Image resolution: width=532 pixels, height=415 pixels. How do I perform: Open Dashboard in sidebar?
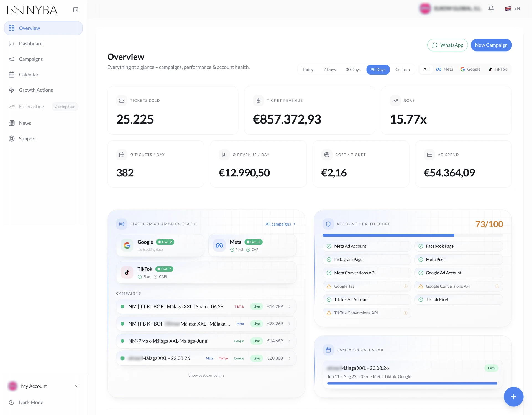click(x=44, y=44)
